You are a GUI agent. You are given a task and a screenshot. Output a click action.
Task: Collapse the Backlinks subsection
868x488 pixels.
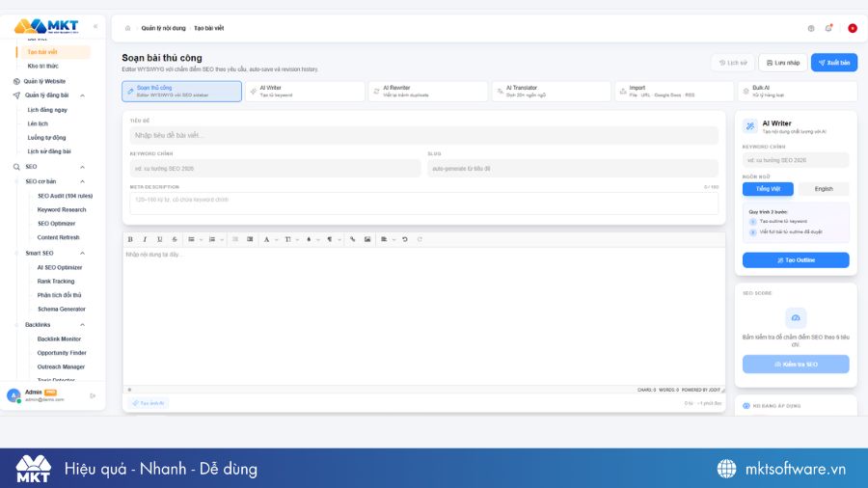tap(83, 325)
